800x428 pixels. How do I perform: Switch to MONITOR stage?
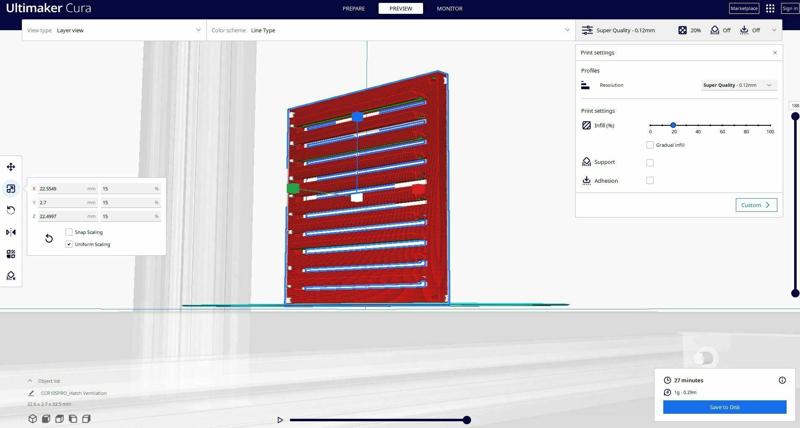pyautogui.click(x=449, y=9)
